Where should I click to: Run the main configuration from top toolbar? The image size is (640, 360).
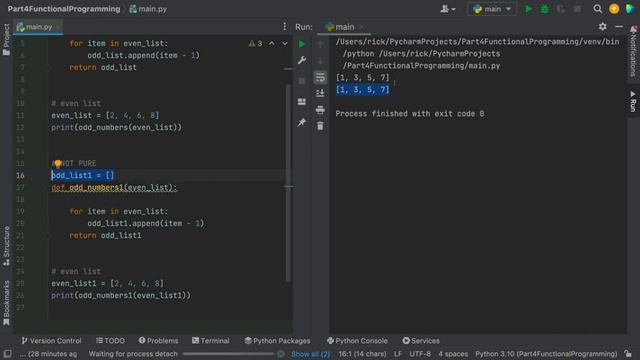(x=528, y=9)
